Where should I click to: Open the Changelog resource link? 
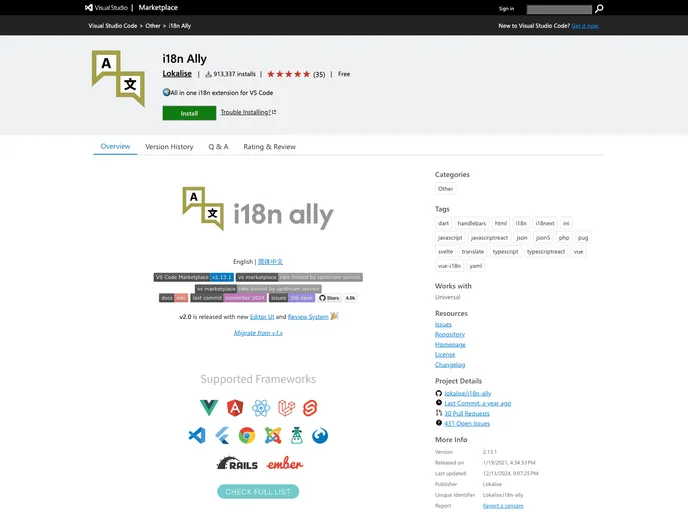click(x=450, y=365)
